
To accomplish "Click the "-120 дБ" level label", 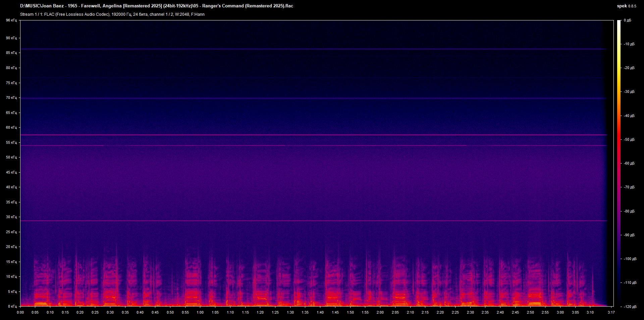I will 630,307.
